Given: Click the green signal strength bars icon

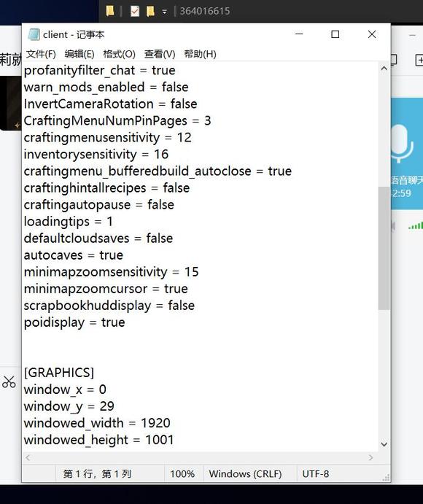Looking at the screenshot, I should point(416,225).
